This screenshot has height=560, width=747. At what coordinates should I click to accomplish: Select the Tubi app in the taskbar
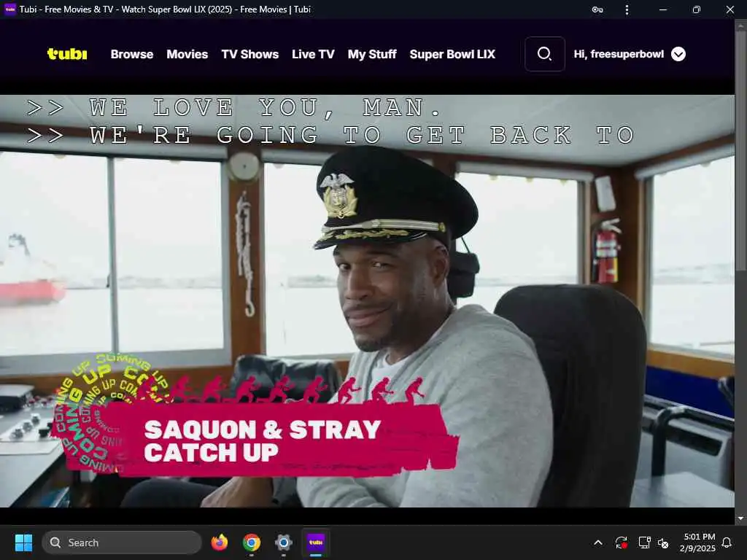pyautogui.click(x=315, y=542)
